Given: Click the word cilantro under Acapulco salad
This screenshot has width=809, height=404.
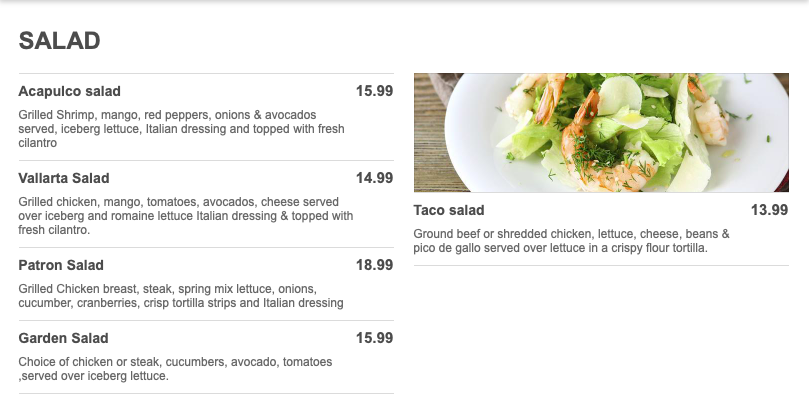Looking at the screenshot, I should click(x=39, y=143).
